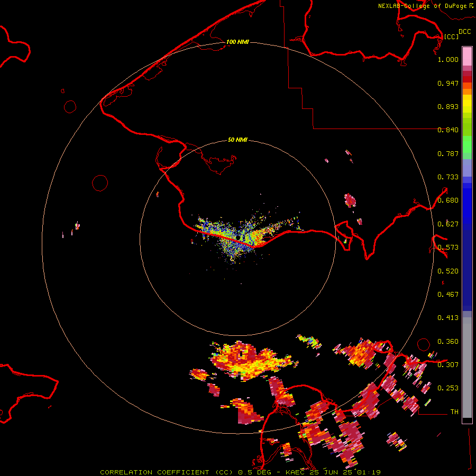476x476 pixels.
Task: Select the 0.573 scale value
Action: pyautogui.click(x=448, y=248)
